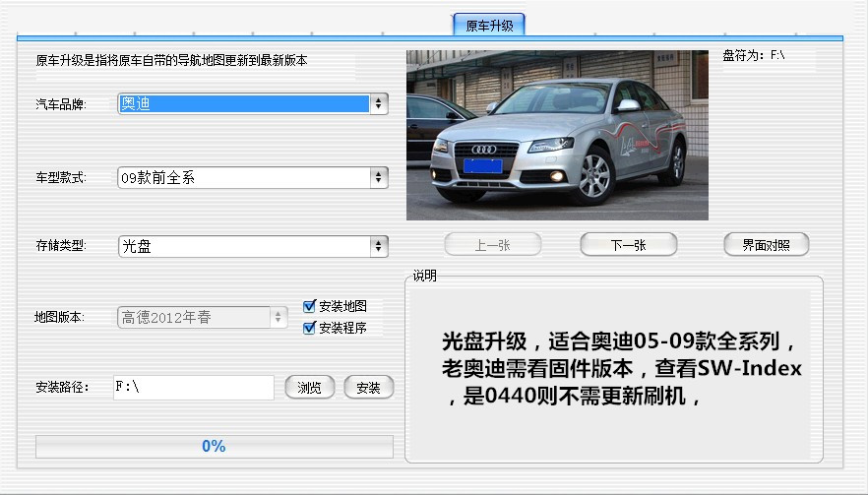
Task: Click the 上一张 previous image button
Action: click(x=493, y=245)
